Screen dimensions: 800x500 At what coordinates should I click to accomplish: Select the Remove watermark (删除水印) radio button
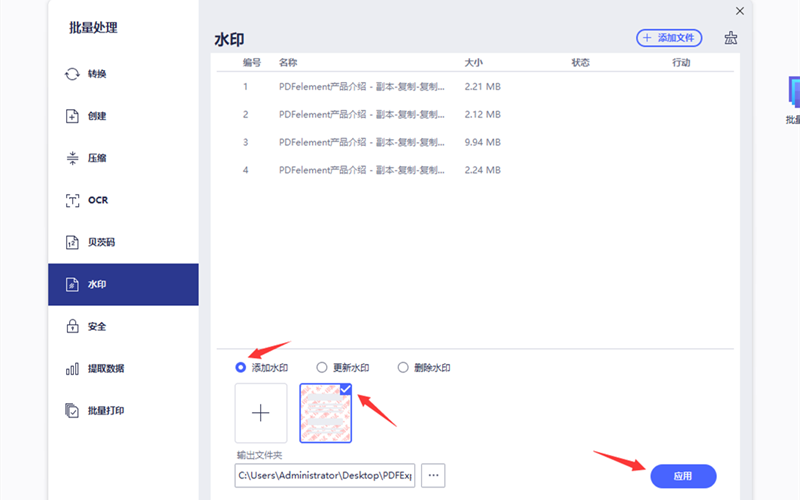point(404,367)
